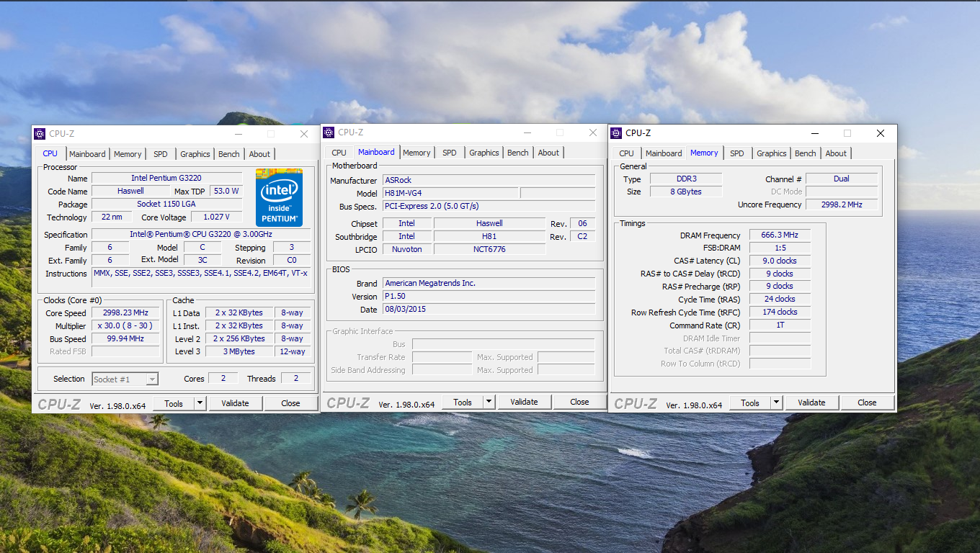Click Tools button in the Mainboard window

(x=463, y=402)
